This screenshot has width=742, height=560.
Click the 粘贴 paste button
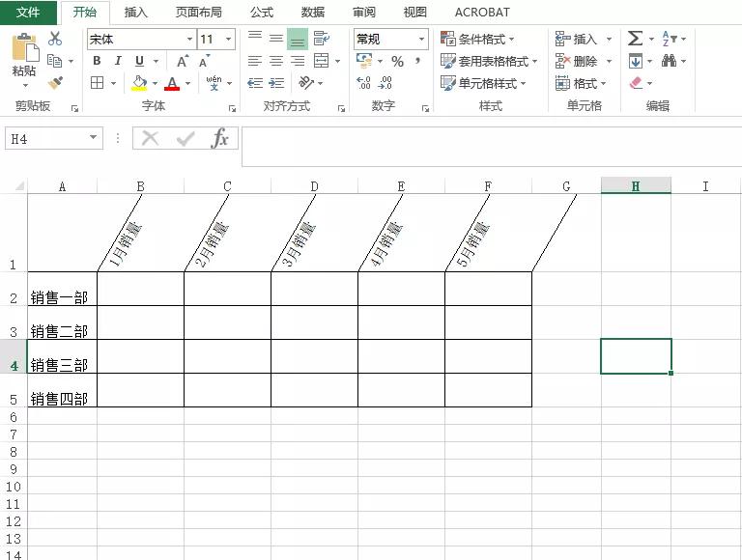click(x=24, y=57)
